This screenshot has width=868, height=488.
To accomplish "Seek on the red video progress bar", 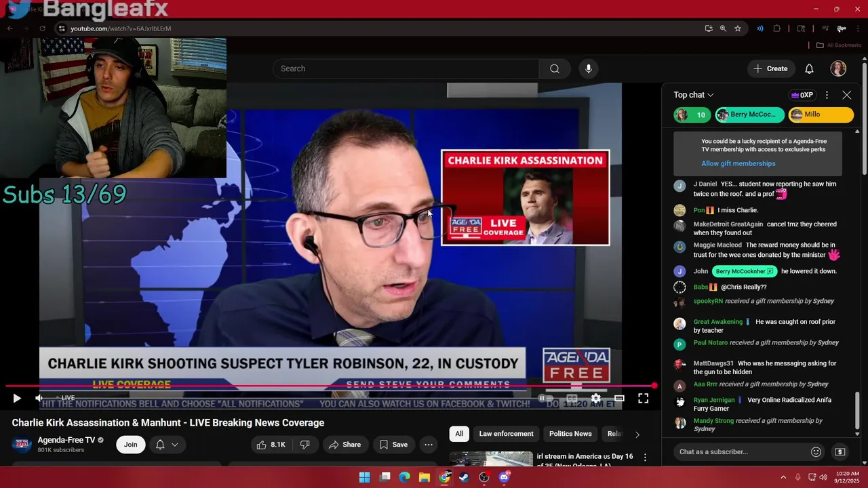I will coord(330,386).
